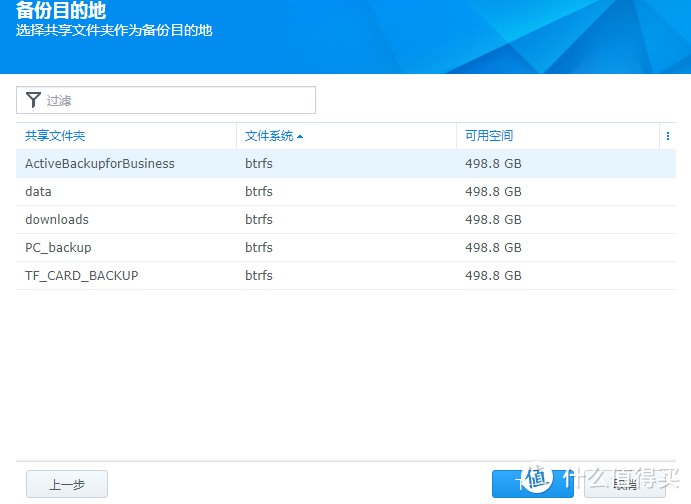Select the ActiveBackupforBusiness shared folder
Screen dimensions: 691x504
[99, 164]
